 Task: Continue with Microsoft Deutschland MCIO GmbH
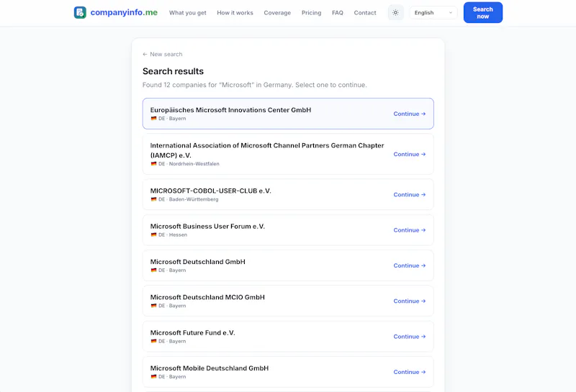pos(409,301)
